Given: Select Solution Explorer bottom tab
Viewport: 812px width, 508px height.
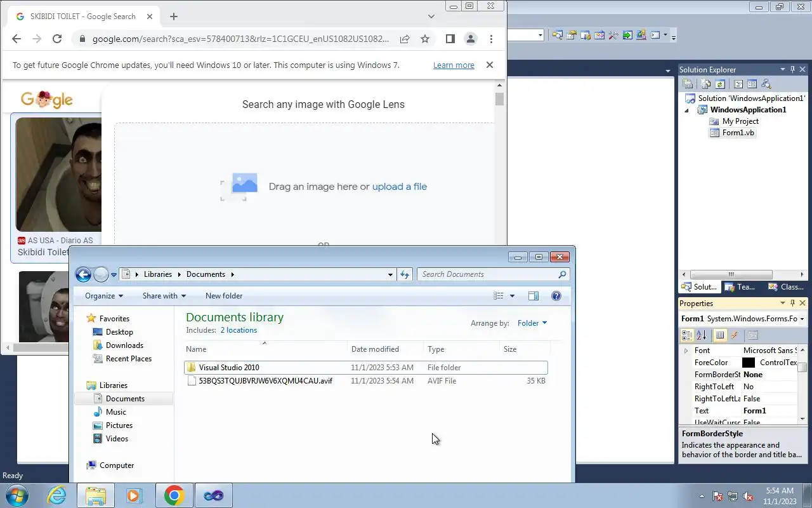Looking at the screenshot, I should point(699,287).
